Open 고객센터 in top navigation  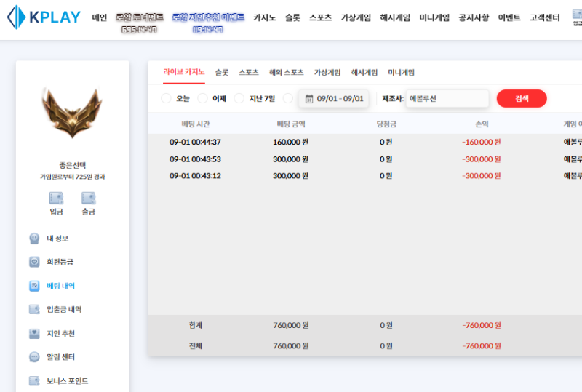tap(544, 17)
